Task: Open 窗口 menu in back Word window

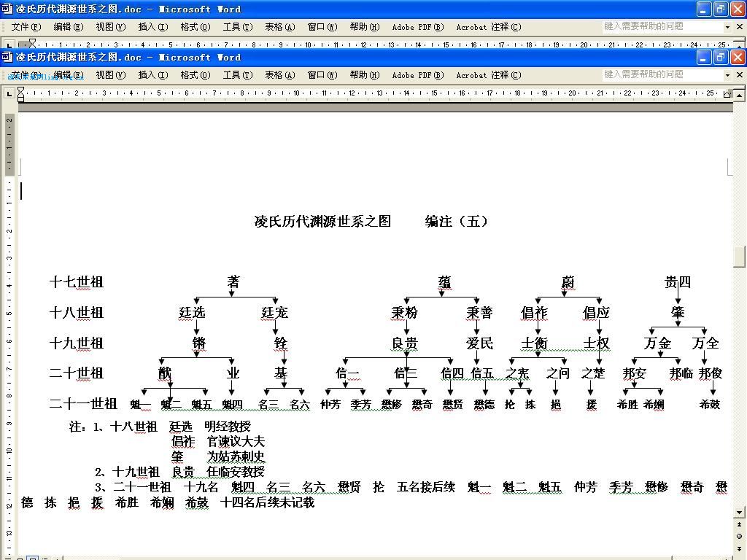Action: click(322, 27)
